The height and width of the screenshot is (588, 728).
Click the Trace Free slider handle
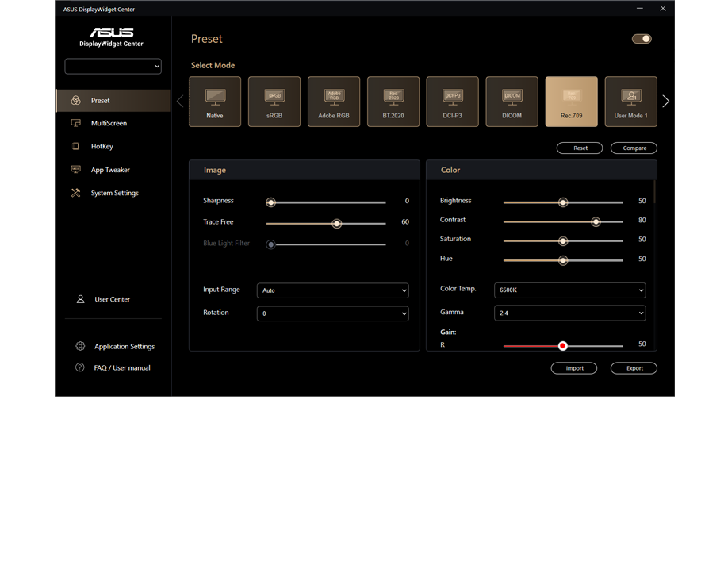coord(336,224)
